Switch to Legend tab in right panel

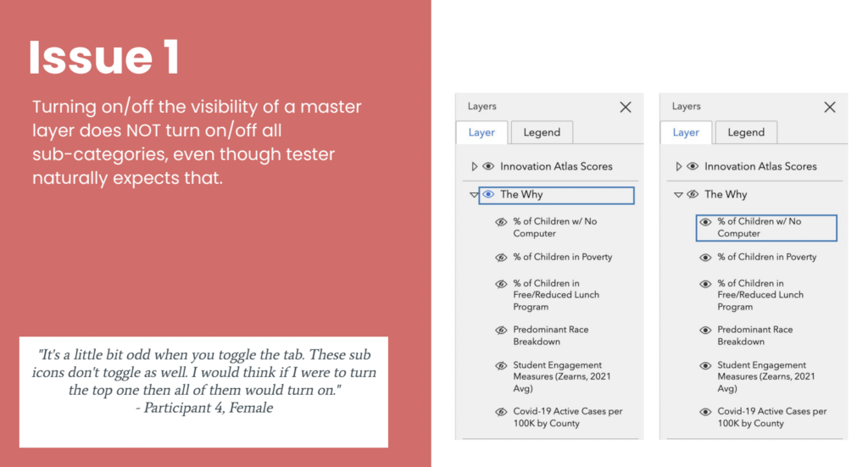746,132
